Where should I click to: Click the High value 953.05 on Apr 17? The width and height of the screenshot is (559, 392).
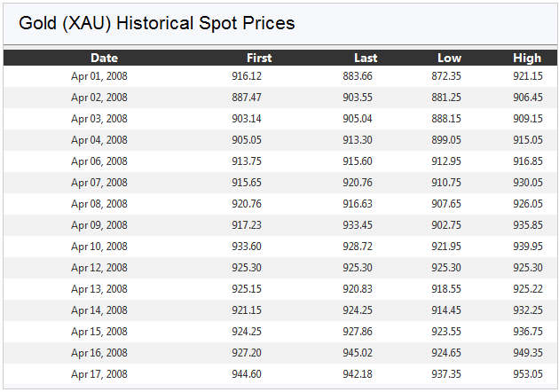click(528, 374)
